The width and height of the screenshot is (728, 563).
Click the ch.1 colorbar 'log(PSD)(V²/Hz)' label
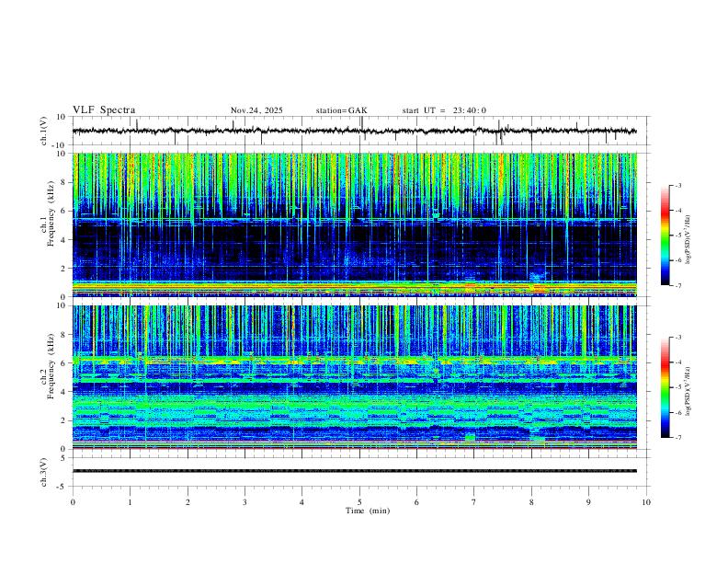pyautogui.click(x=688, y=240)
